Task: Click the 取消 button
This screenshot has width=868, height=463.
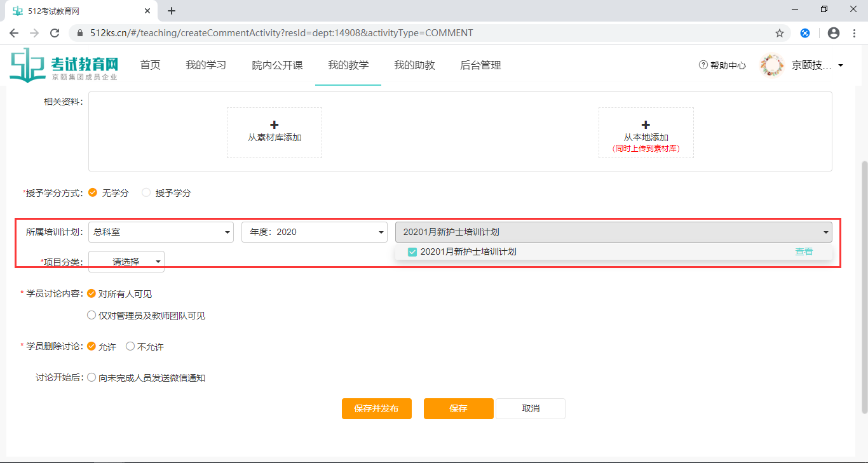Action: 531,408
